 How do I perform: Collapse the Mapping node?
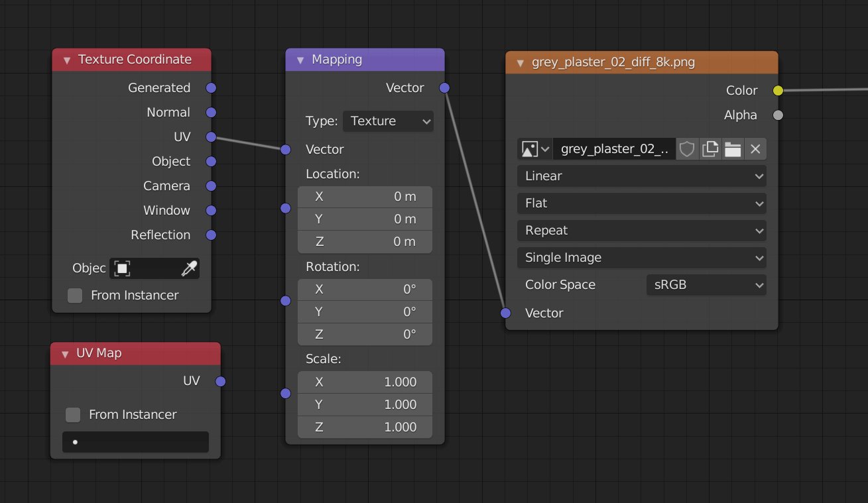coord(300,60)
